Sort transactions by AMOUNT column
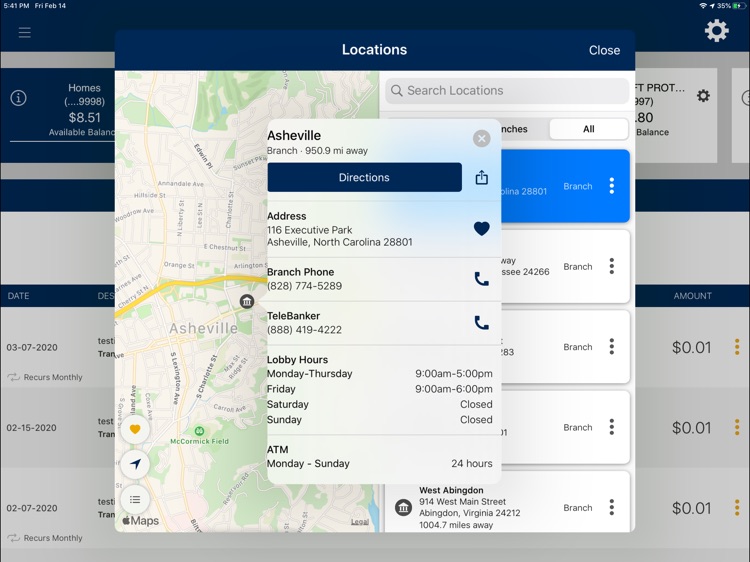Viewport: 750px width, 562px height. (692, 296)
